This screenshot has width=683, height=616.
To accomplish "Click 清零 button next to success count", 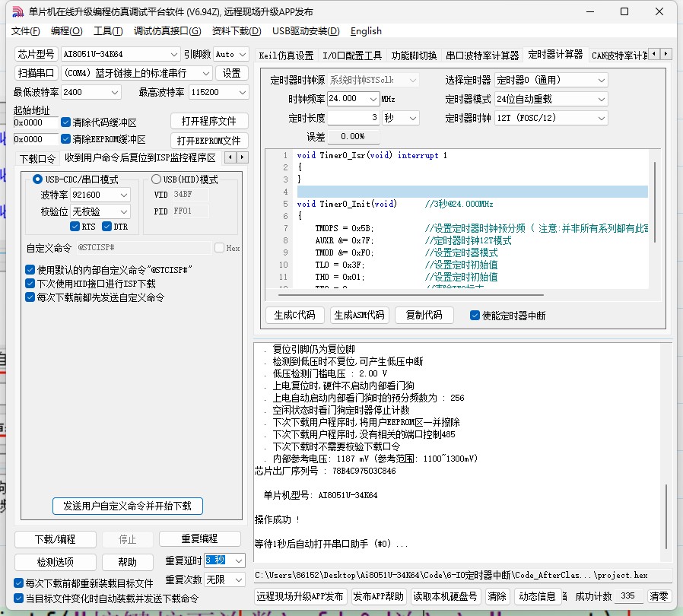I will tap(659, 596).
